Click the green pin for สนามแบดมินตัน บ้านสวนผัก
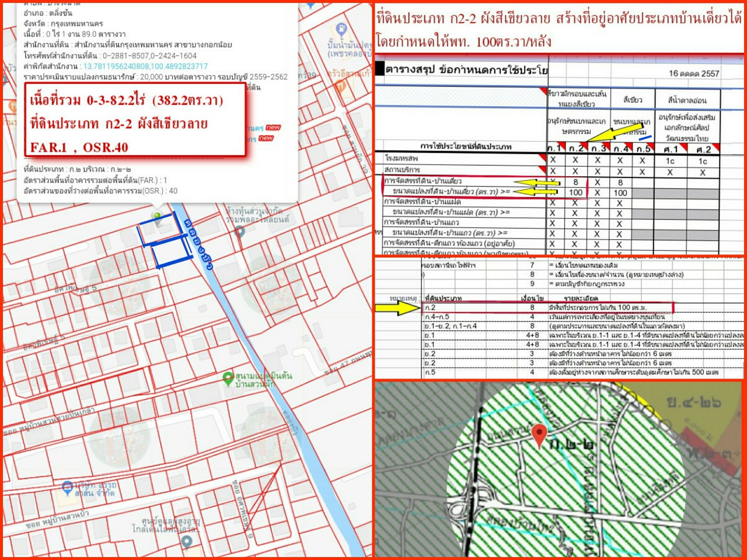This screenshot has height=560, width=747. coord(229,379)
